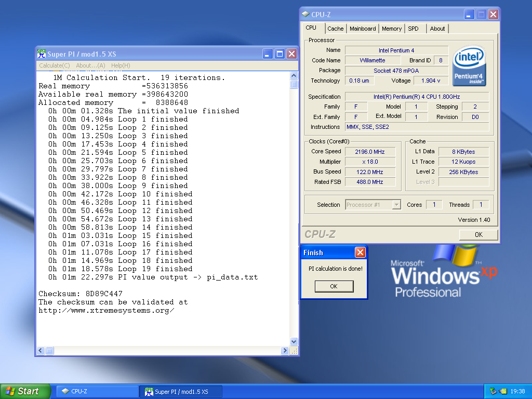This screenshot has height=399, width=532.
Task: Click the horizontal scrollbar left arrow
Action: [41, 351]
